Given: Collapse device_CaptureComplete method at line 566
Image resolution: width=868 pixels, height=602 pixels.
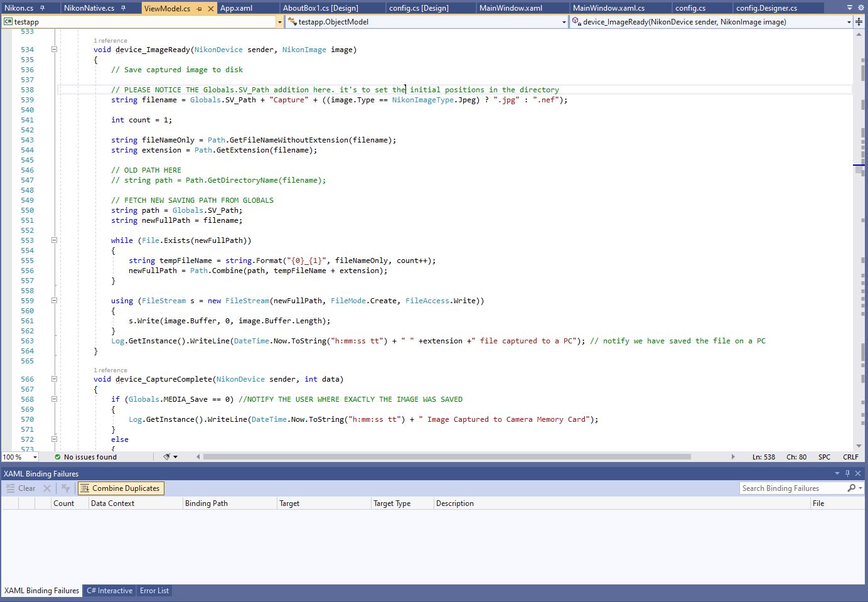Looking at the screenshot, I should coord(54,379).
